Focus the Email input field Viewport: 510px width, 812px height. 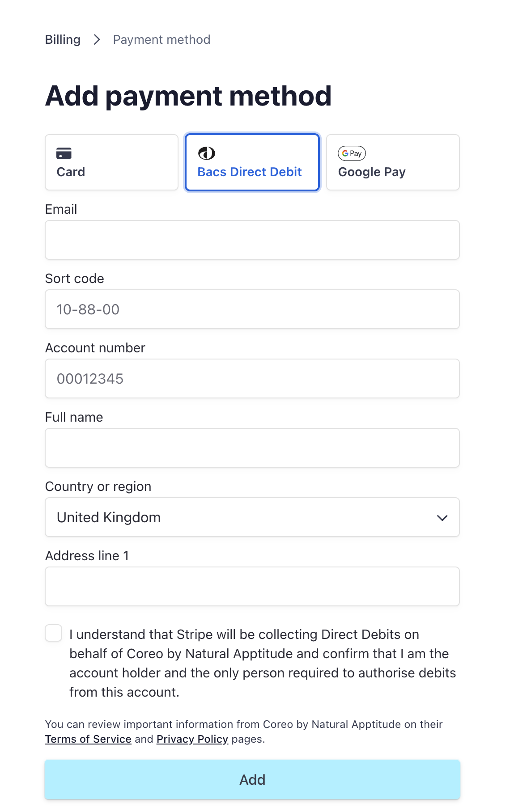[x=252, y=240]
